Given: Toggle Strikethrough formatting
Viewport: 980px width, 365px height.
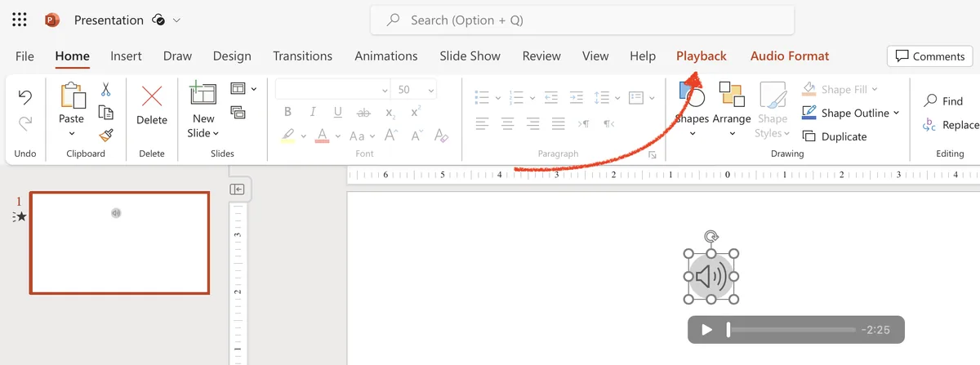Looking at the screenshot, I should click(364, 113).
